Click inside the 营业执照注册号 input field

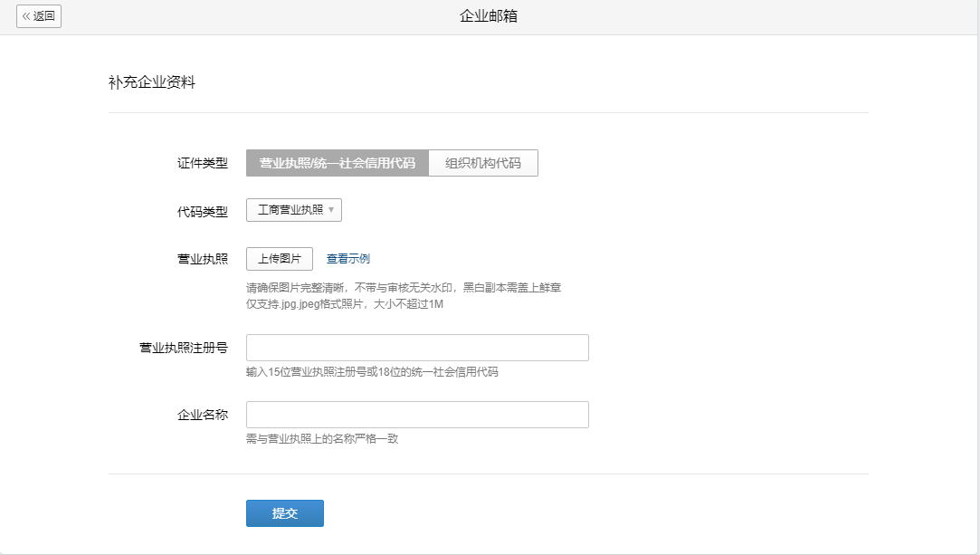[x=416, y=347]
